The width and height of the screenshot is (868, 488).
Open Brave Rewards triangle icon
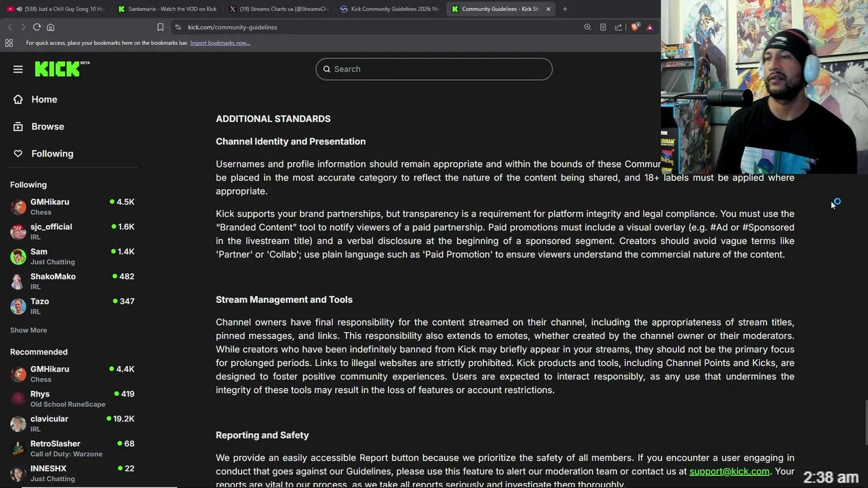[x=650, y=27]
